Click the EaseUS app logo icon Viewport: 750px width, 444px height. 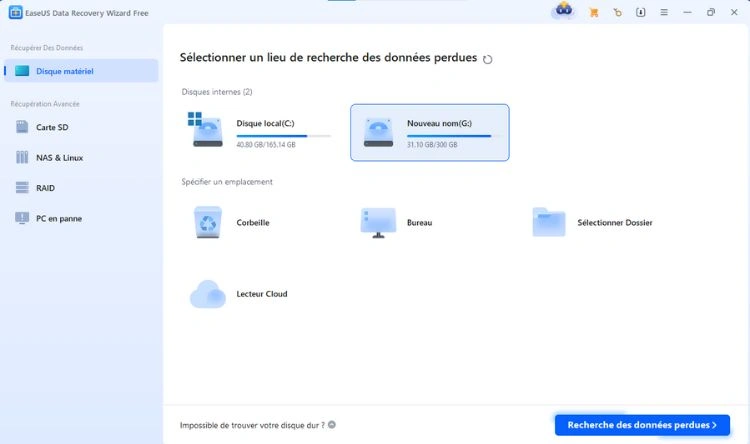pos(15,13)
